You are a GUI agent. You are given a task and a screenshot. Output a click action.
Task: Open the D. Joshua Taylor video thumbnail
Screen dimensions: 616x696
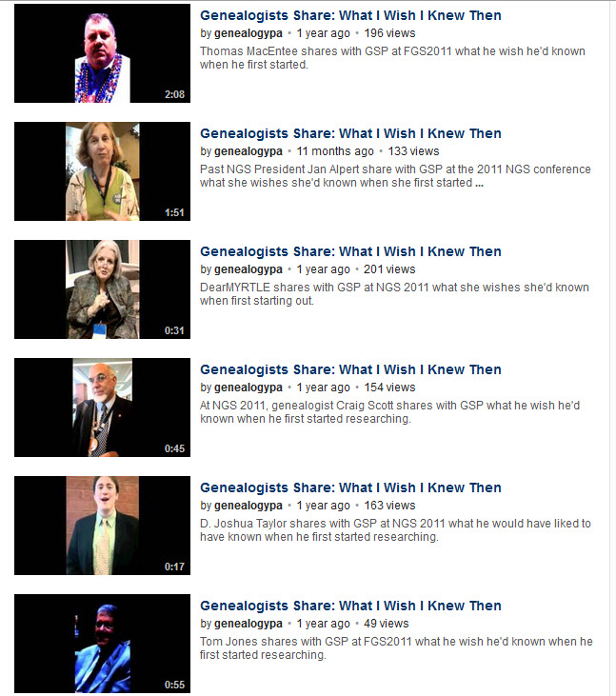(x=102, y=526)
